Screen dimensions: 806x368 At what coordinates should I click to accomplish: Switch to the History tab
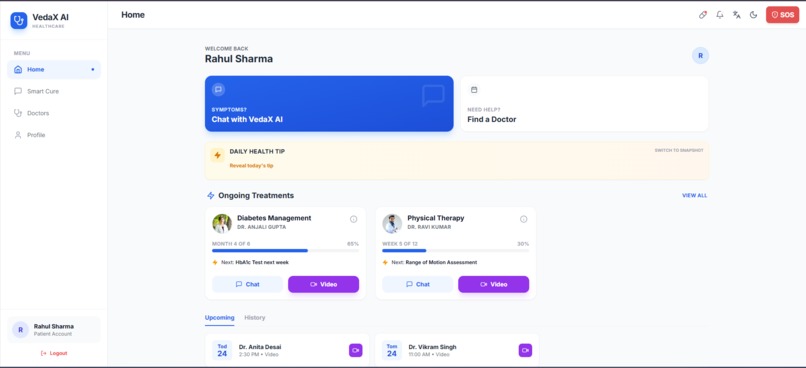click(x=255, y=318)
